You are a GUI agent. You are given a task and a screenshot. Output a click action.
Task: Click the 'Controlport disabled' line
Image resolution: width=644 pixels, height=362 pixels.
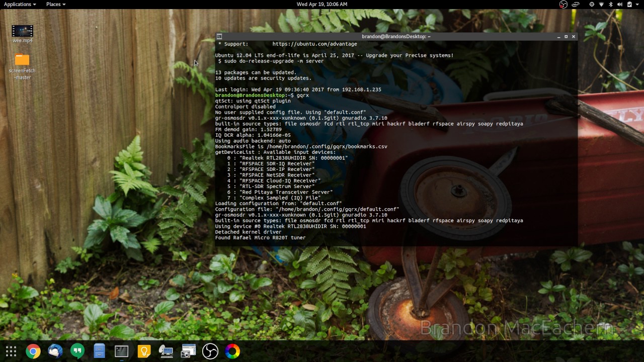click(x=246, y=107)
